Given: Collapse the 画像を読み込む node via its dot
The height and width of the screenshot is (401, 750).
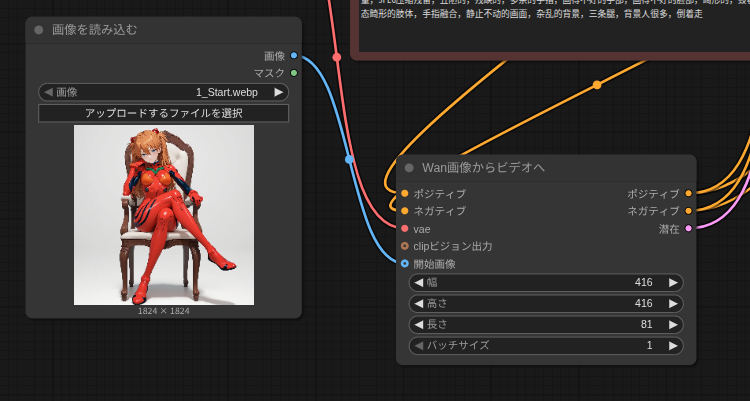Looking at the screenshot, I should point(39,30).
